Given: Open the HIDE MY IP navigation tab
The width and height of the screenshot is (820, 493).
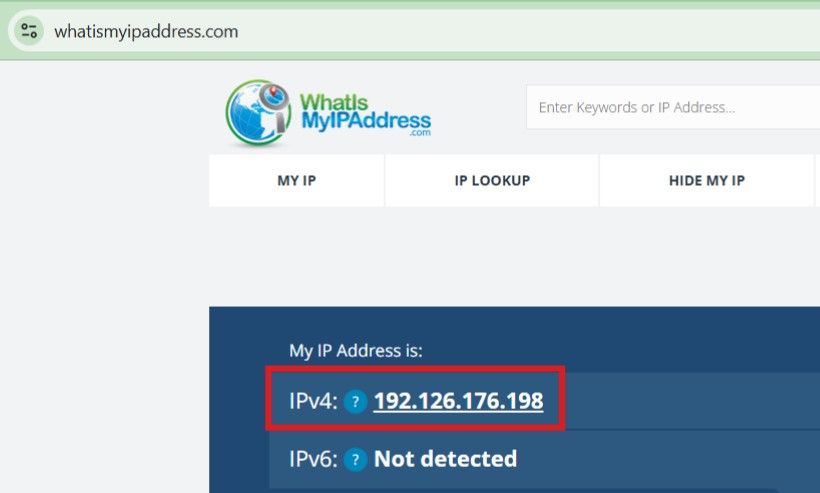Looking at the screenshot, I should [707, 180].
